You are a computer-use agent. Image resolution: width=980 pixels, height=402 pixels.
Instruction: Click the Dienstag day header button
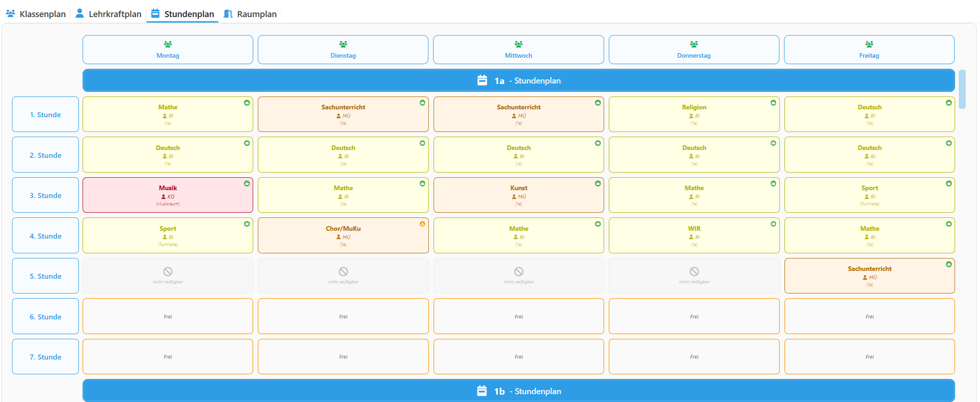pos(343,50)
